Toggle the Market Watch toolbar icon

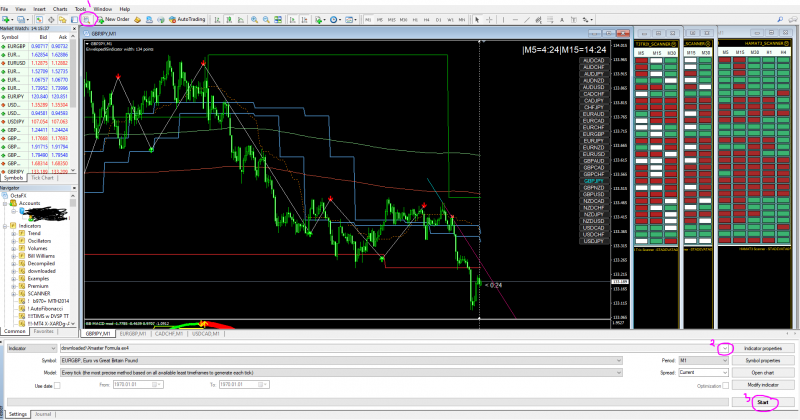click(x=39, y=19)
